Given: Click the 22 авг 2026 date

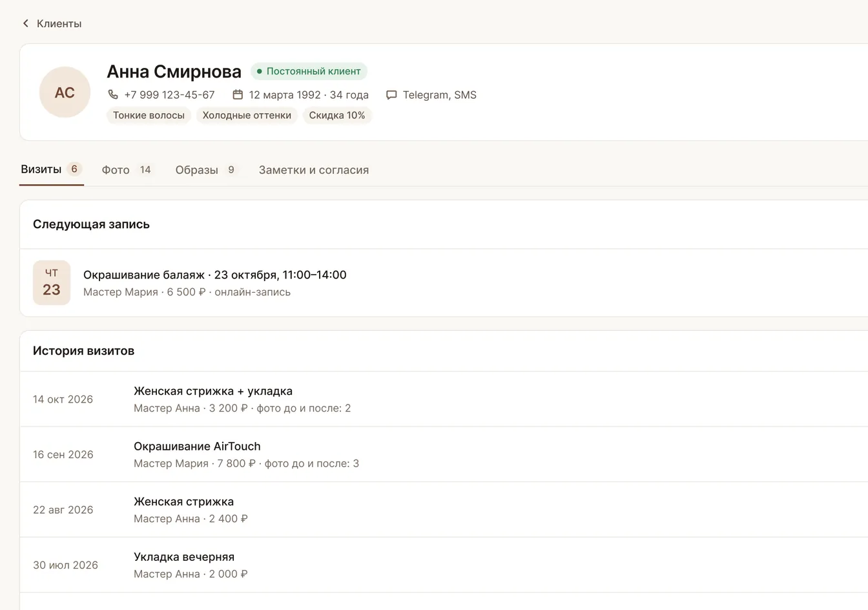Looking at the screenshot, I should (63, 510).
